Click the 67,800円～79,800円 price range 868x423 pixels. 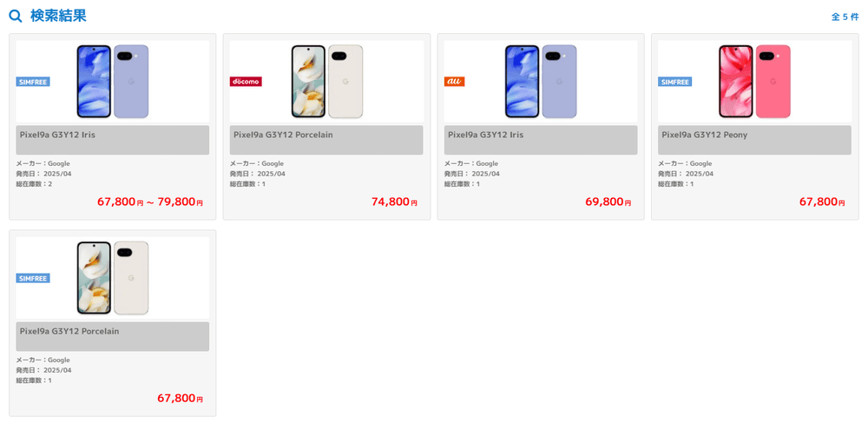pos(150,202)
